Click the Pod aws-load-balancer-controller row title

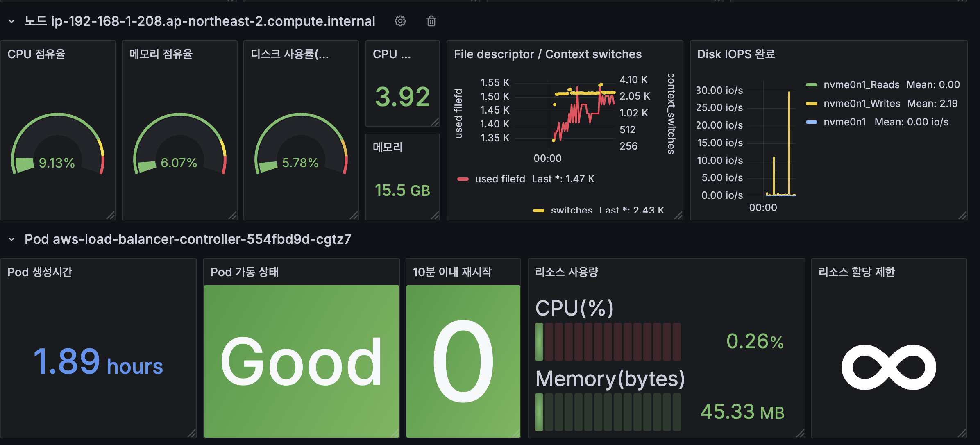click(x=188, y=239)
